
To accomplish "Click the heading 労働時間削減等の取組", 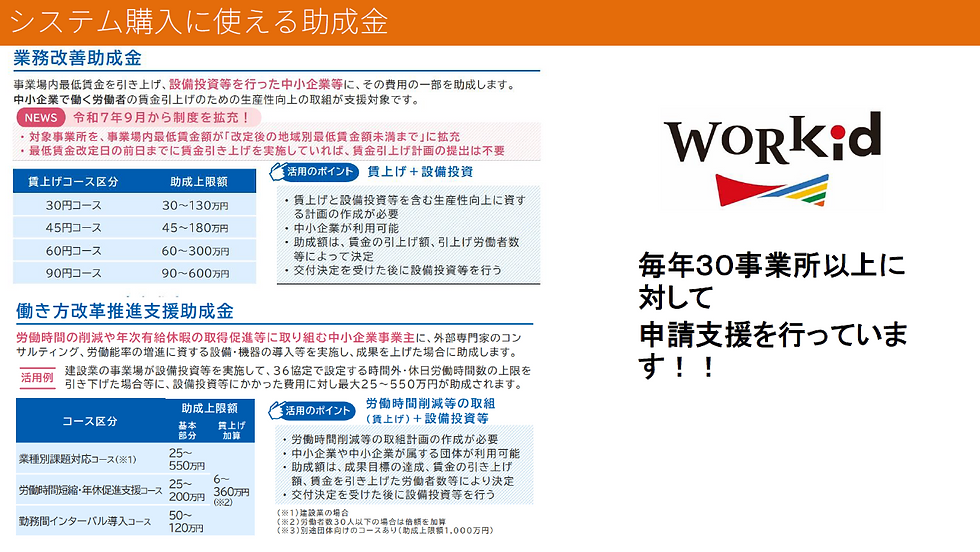I will tap(431, 403).
